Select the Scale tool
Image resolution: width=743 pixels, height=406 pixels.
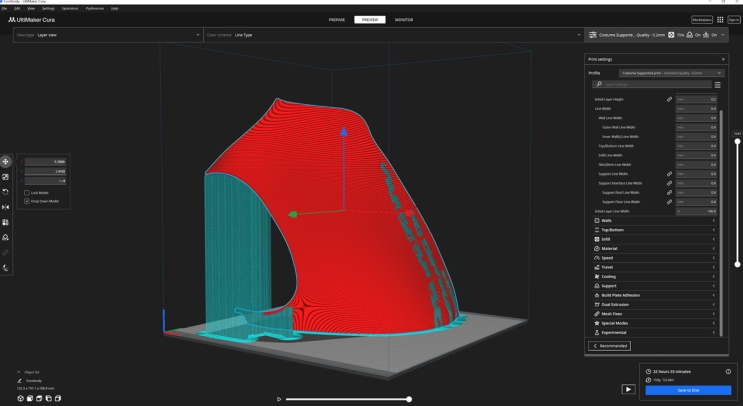point(7,176)
